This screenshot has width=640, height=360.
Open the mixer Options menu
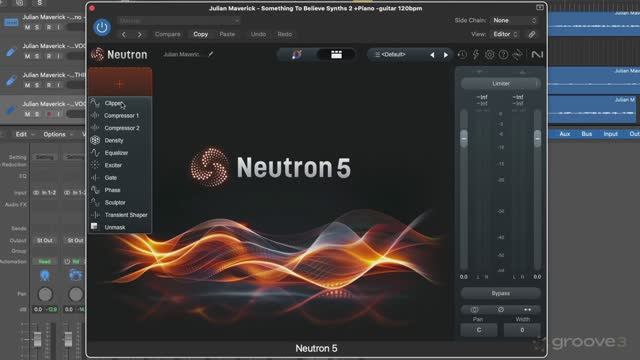click(54, 134)
